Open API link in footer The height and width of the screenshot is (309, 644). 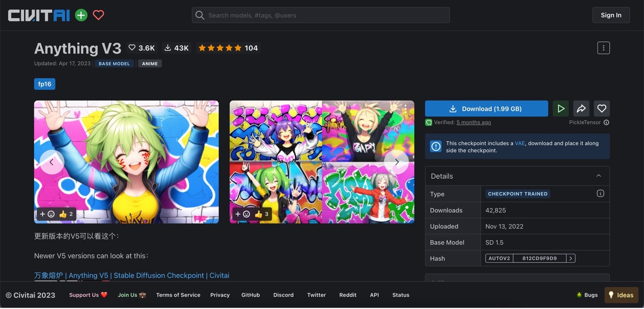pos(374,295)
